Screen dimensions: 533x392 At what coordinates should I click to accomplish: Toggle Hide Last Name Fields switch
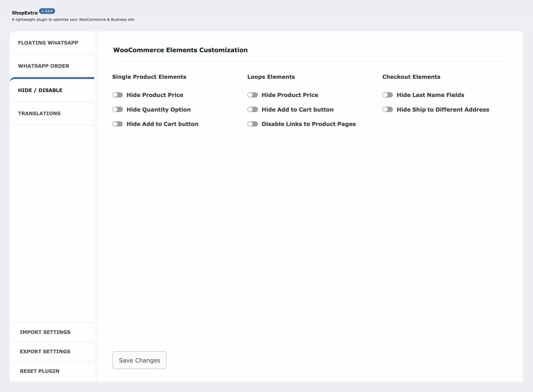point(387,95)
